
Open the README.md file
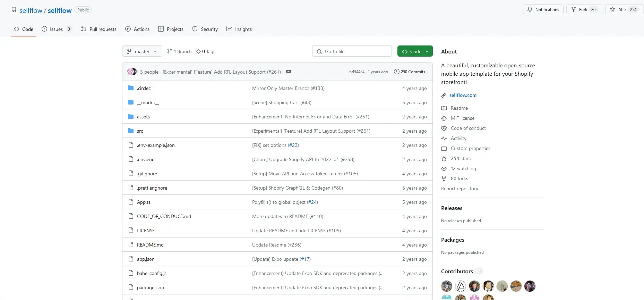tap(150, 245)
